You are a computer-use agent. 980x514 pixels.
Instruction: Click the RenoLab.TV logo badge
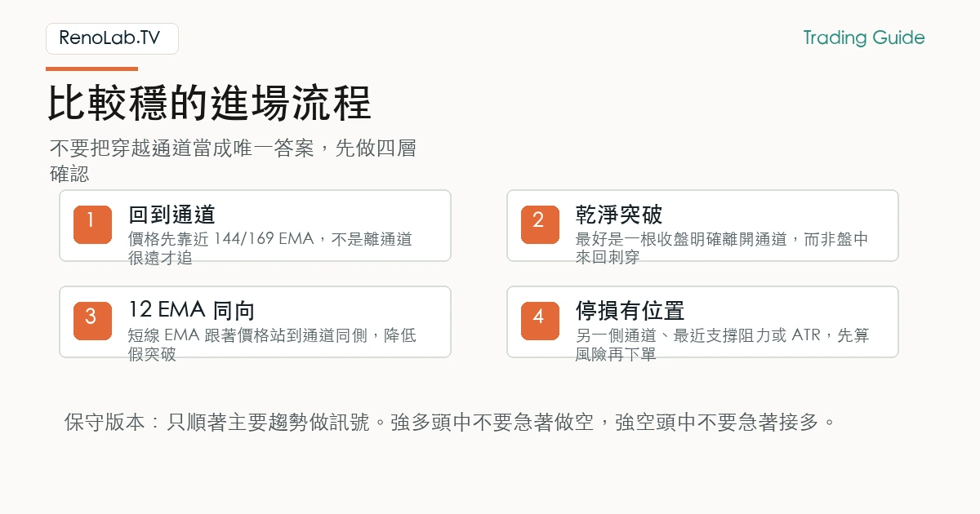coord(112,38)
